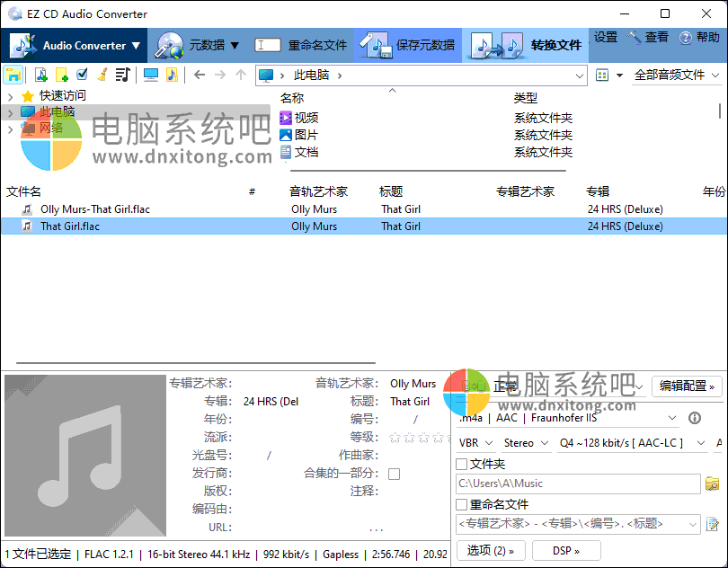This screenshot has width=728, height=568.
Task: Toggle the folder browser pane icon
Action: coord(13,75)
